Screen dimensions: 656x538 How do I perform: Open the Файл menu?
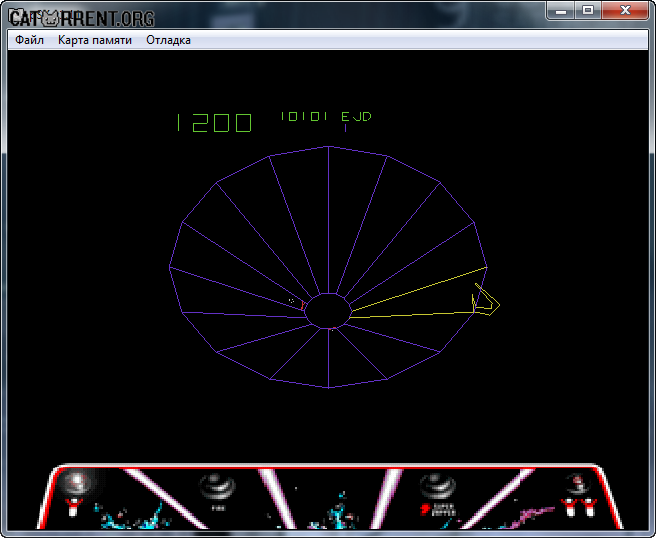point(29,40)
